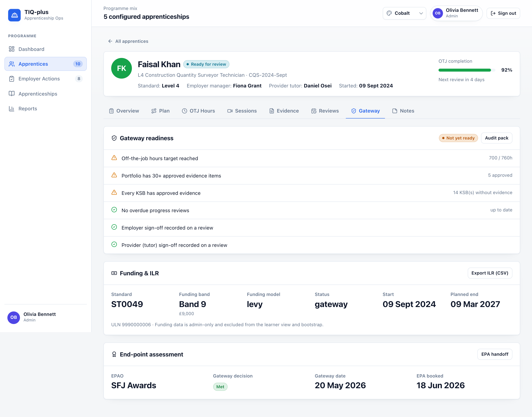The width and height of the screenshot is (532, 417).
Task: Open Dashboard from the sidebar
Action: pyautogui.click(x=45, y=49)
